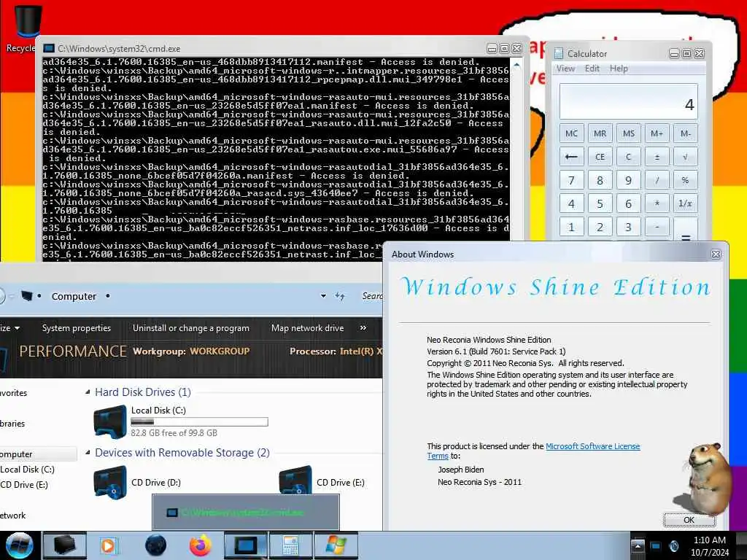This screenshot has height=560, width=747.
Task: Show hidden tray icons arrow
Action: tap(638, 545)
